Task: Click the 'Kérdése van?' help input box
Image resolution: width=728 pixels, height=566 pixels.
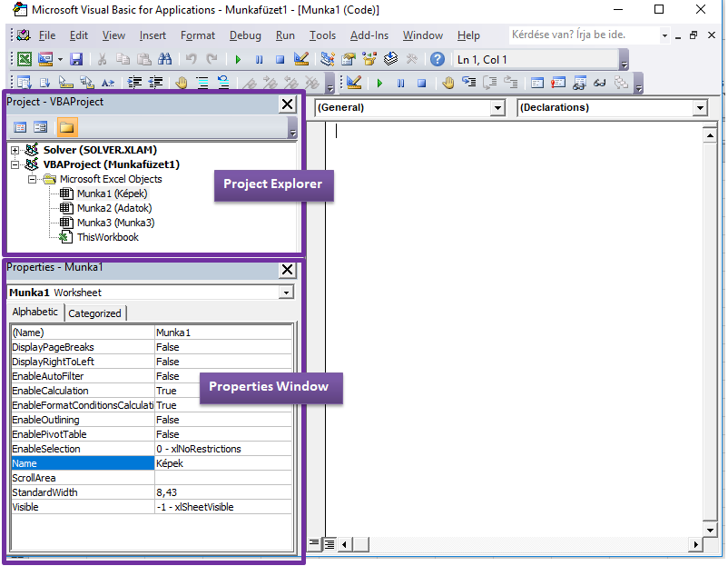Action: pos(585,35)
